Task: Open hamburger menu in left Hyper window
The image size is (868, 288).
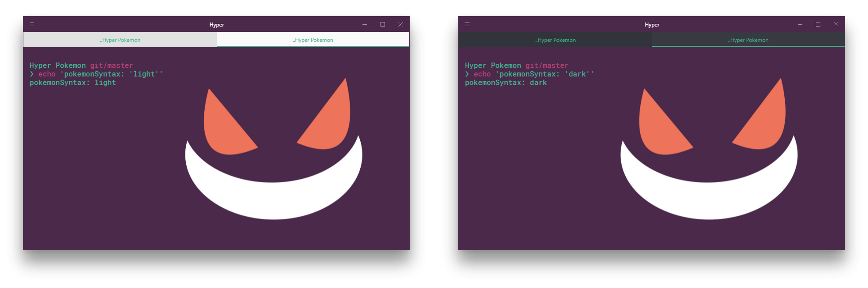Action: 32,24
